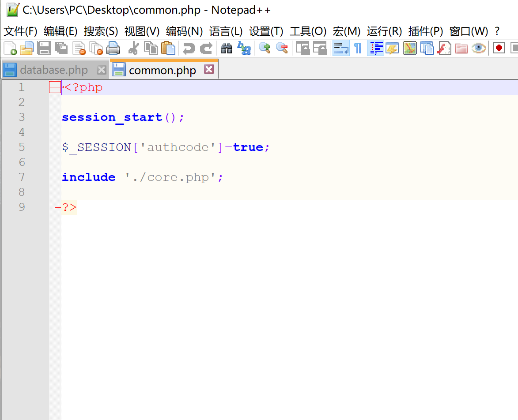Toggle Word wrap in the toolbar

tap(340, 48)
